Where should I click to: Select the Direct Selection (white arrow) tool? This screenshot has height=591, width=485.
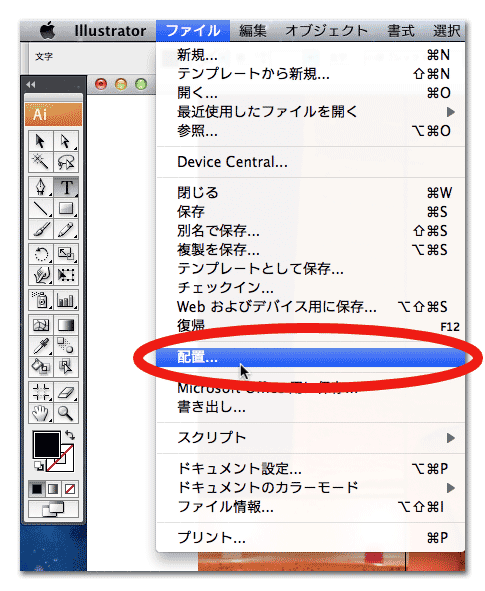point(66,141)
